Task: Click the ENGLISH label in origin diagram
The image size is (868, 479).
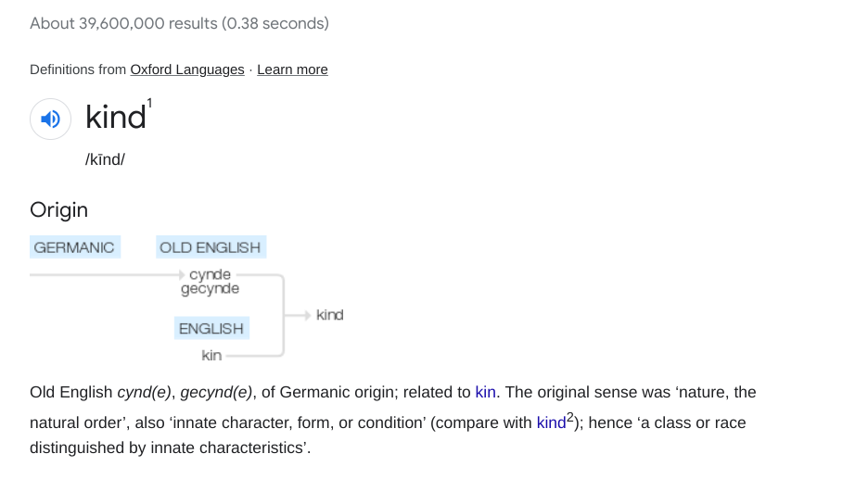Action: coord(211,329)
